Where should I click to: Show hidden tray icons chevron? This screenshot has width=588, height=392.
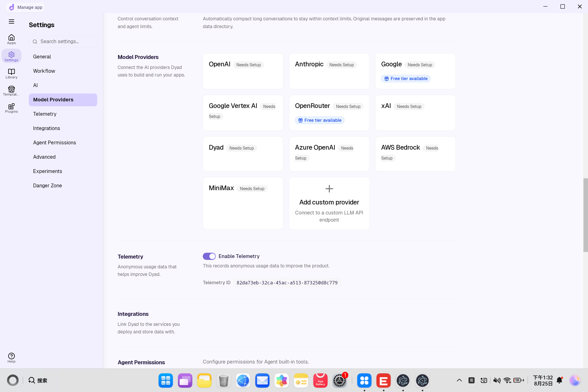pos(459,380)
